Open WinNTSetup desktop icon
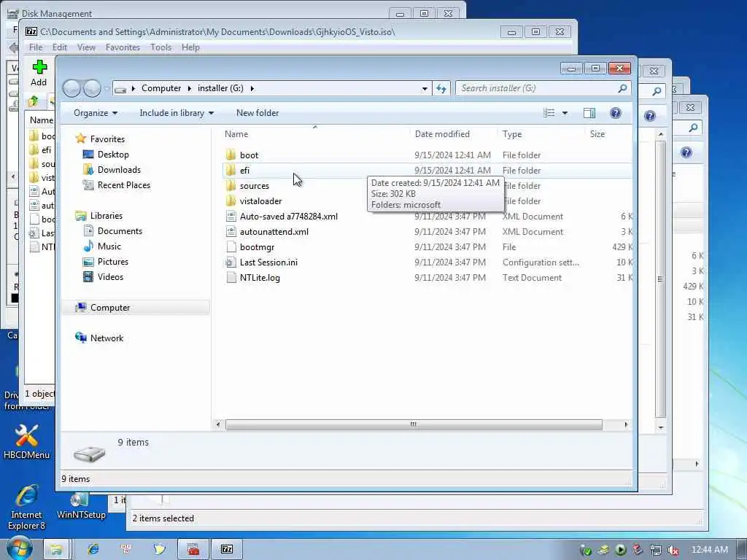The image size is (747, 560). (x=80, y=506)
